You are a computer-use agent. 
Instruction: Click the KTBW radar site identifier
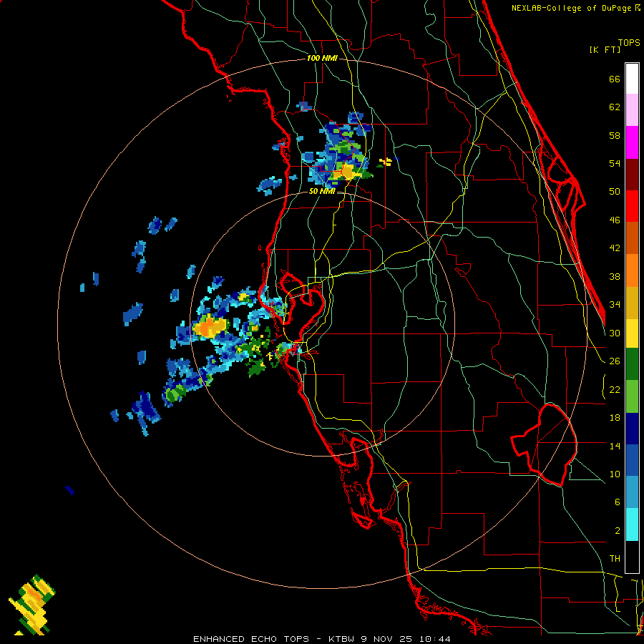[341, 639]
